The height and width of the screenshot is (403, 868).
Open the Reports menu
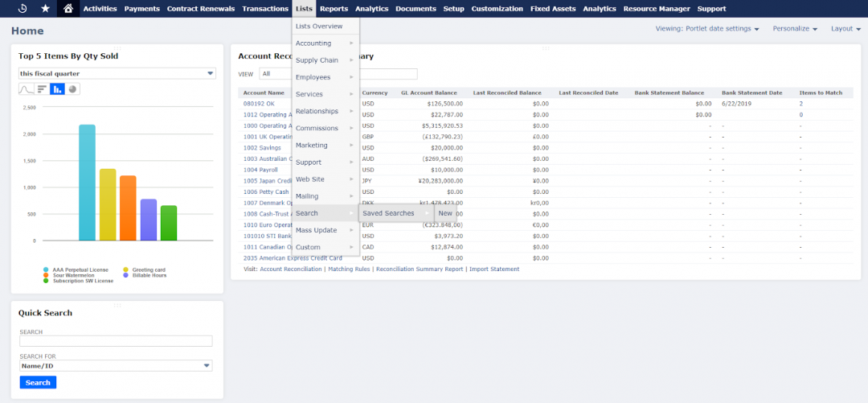coord(334,8)
